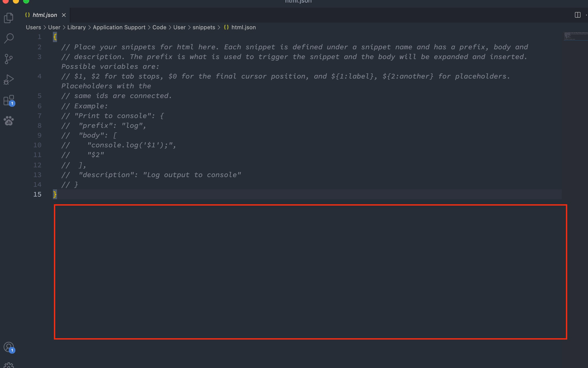Click line number 7 in gutter
Image resolution: width=588 pixels, height=368 pixels.
pos(40,116)
